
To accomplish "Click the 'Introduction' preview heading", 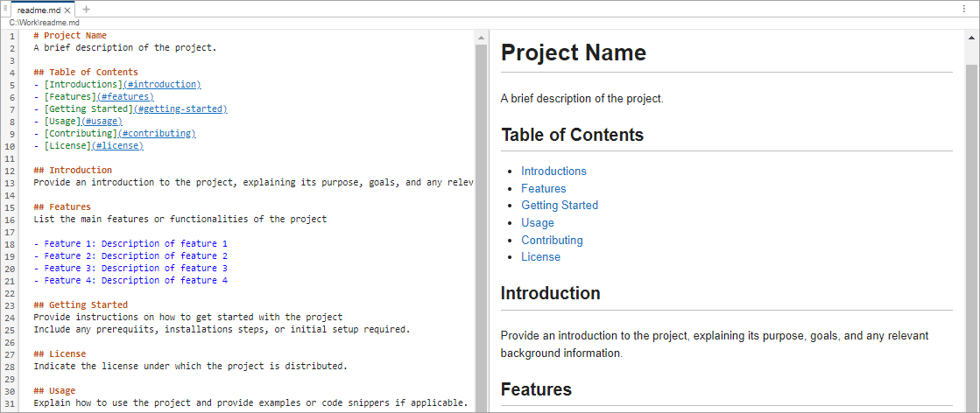I will [x=551, y=293].
